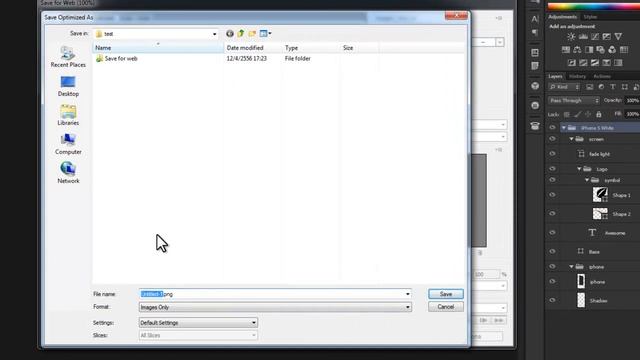Viewport: 640px width, 360px height.
Task: Filter layers by shape layers
Action: click(624, 87)
